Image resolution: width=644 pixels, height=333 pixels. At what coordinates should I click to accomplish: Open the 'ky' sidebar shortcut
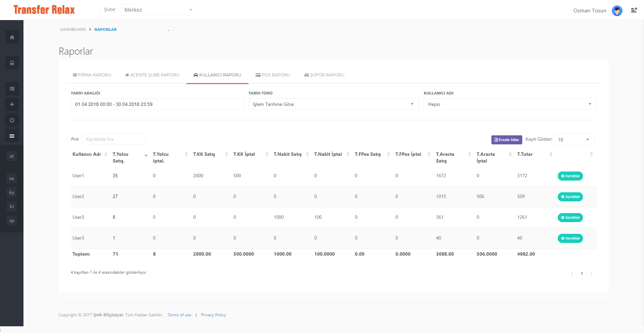click(12, 192)
